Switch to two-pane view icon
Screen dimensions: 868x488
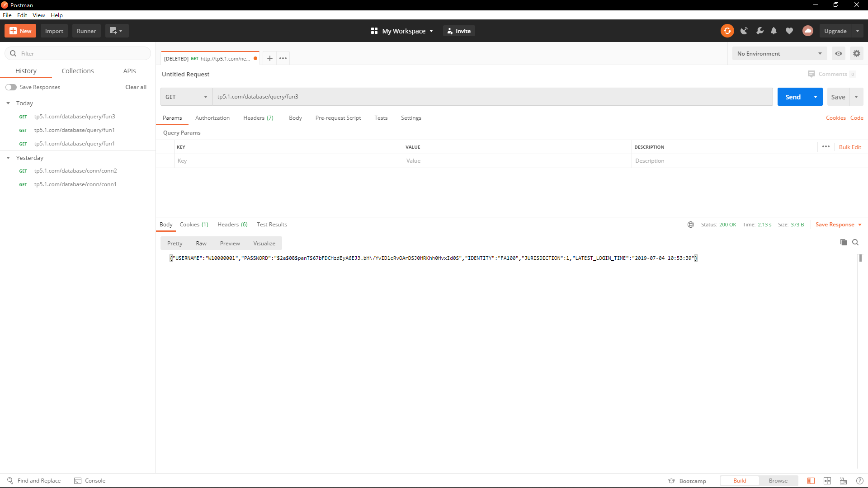827,481
